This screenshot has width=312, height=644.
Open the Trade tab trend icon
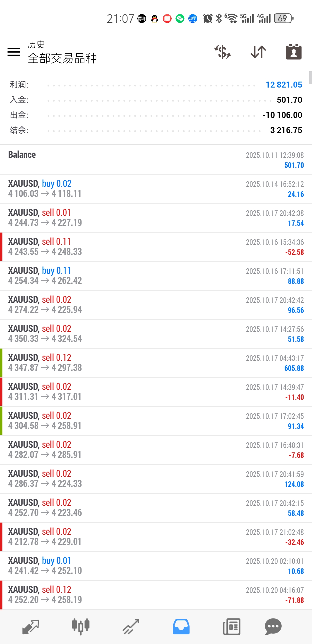(131, 627)
